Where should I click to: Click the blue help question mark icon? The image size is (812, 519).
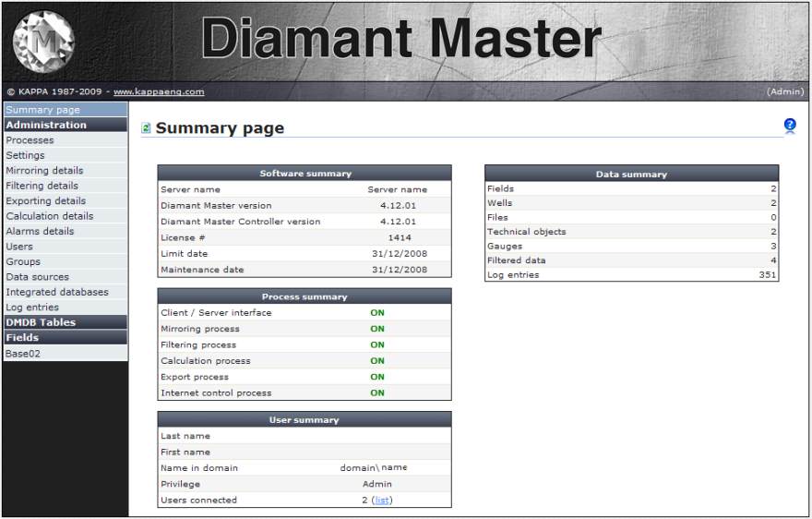790,125
